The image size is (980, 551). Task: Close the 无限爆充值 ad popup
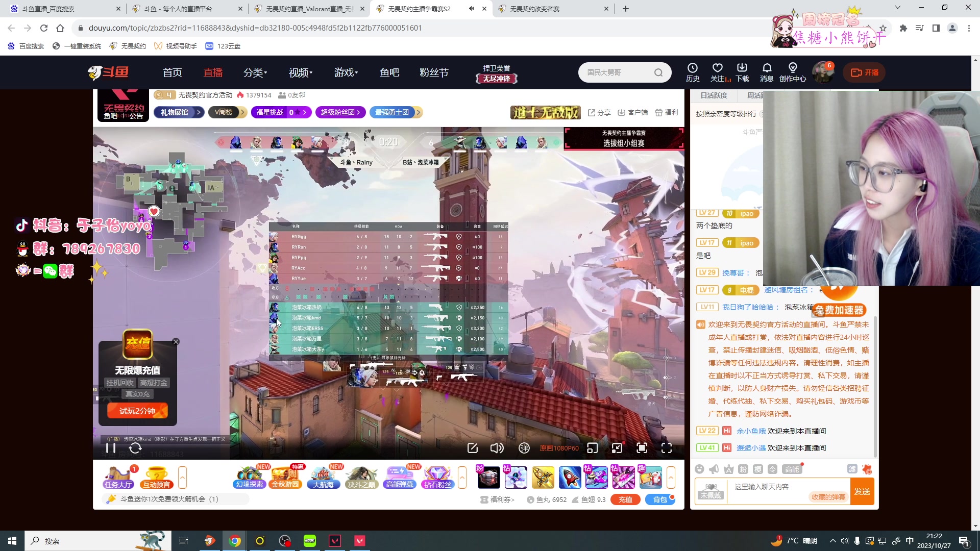click(176, 342)
